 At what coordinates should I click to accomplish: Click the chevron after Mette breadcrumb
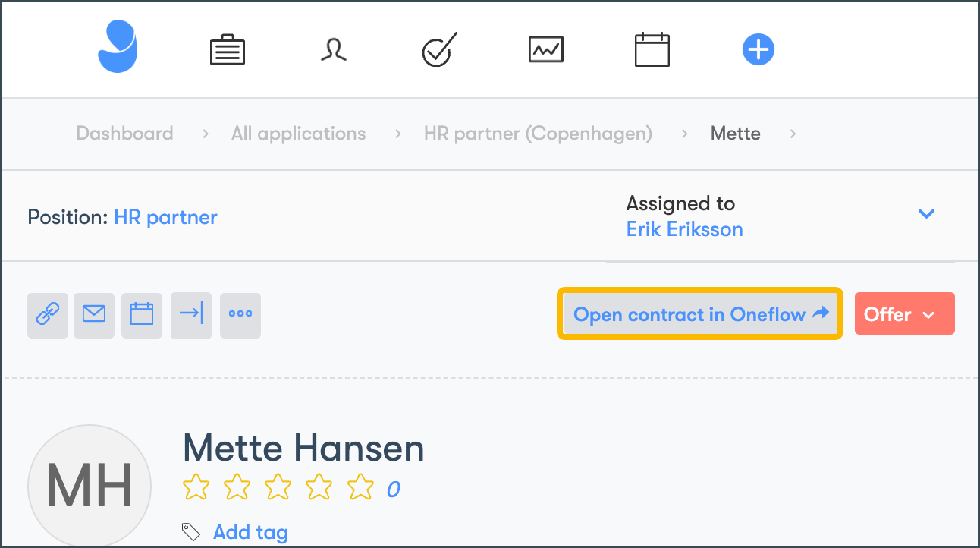tap(793, 134)
